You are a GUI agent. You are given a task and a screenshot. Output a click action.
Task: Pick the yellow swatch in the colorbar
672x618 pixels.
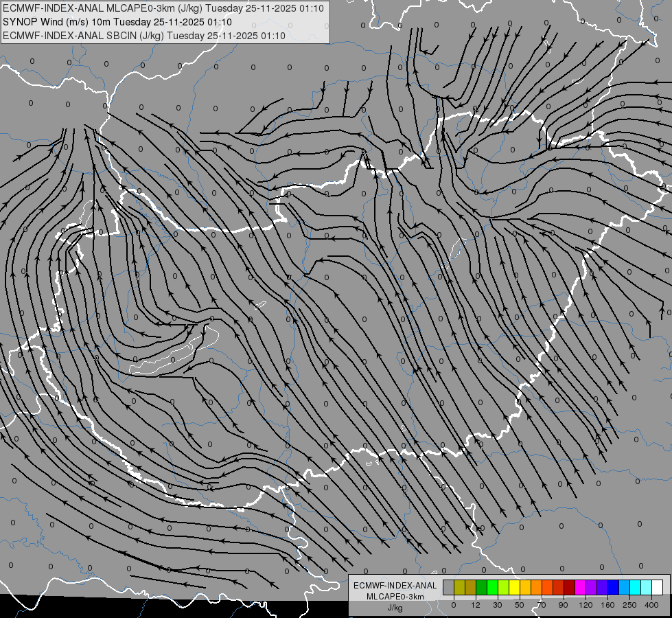[x=515, y=588]
